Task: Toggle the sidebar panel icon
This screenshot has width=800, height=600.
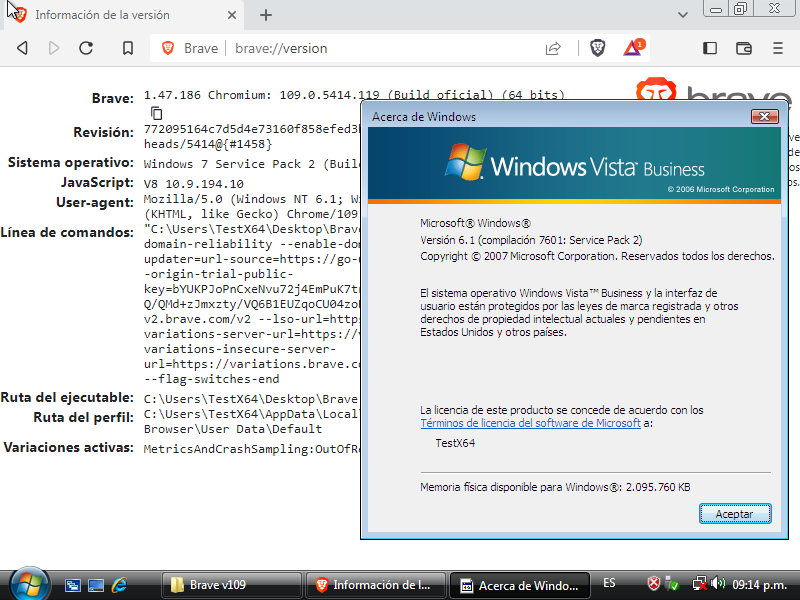Action: [x=710, y=48]
